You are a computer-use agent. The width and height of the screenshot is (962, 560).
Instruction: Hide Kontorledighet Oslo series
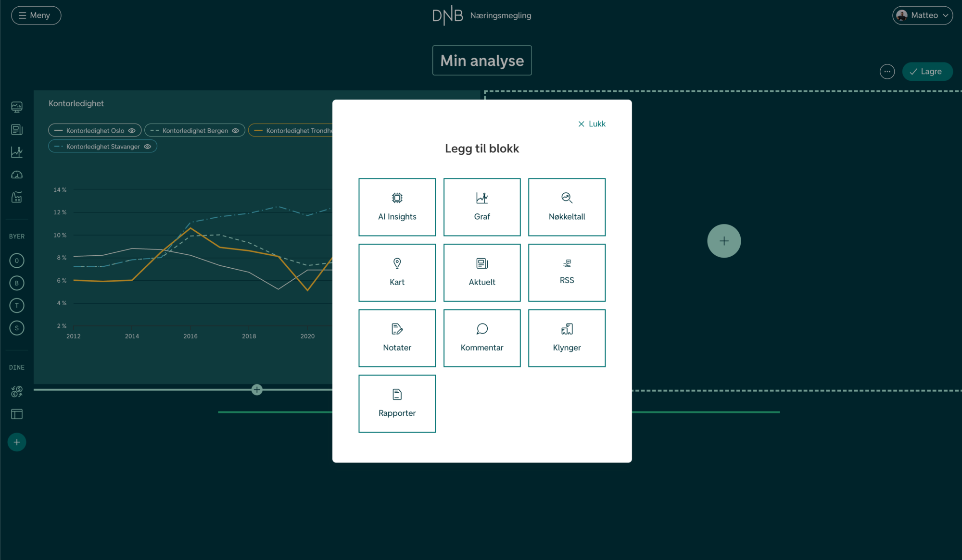pos(132,130)
